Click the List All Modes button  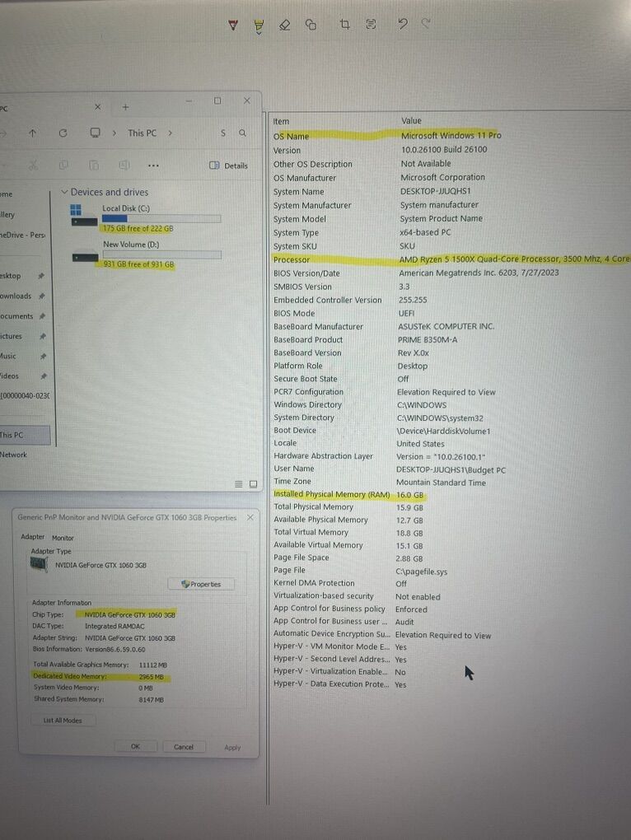[x=68, y=721]
